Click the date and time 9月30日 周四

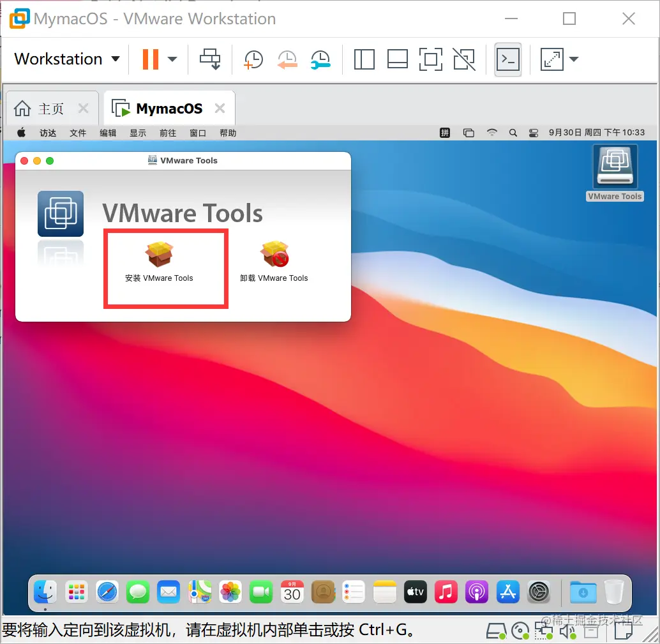pyautogui.click(x=596, y=133)
